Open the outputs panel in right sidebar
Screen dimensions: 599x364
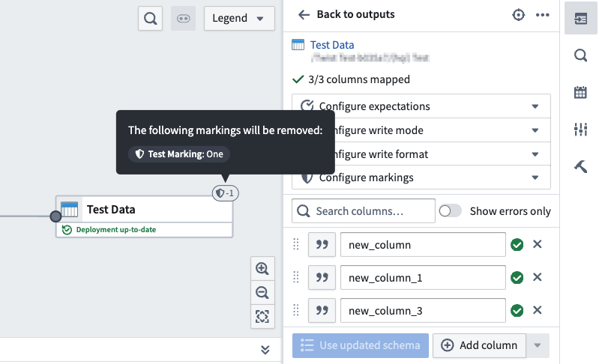581,18
